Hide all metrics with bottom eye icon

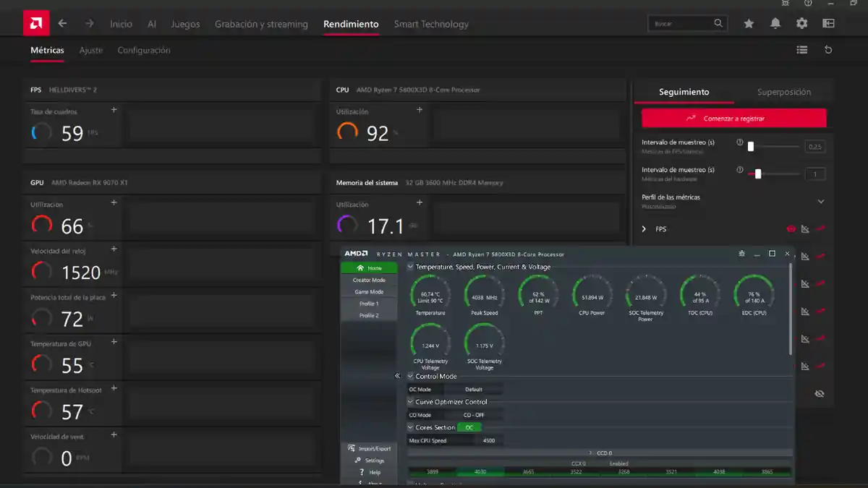click(x=819, y=393)
